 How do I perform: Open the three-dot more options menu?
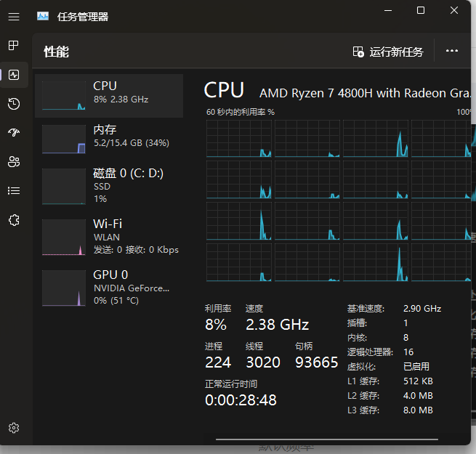(452, 51)
